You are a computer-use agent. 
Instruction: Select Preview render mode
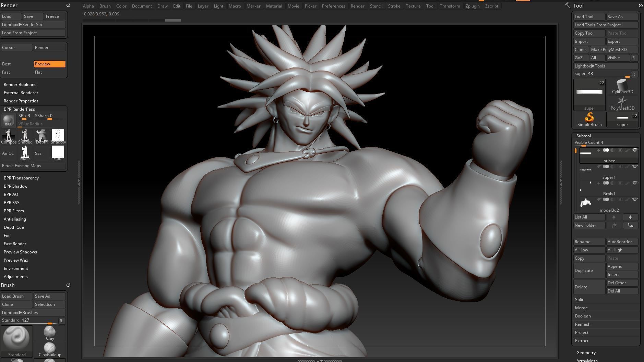pyautogui.click(x=49, y=64)
